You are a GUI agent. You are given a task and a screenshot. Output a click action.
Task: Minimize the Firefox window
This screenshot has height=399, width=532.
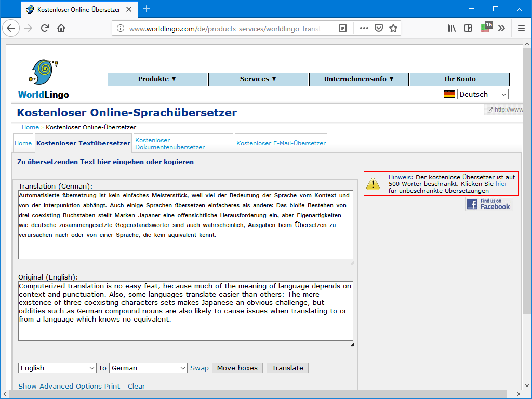472,9
